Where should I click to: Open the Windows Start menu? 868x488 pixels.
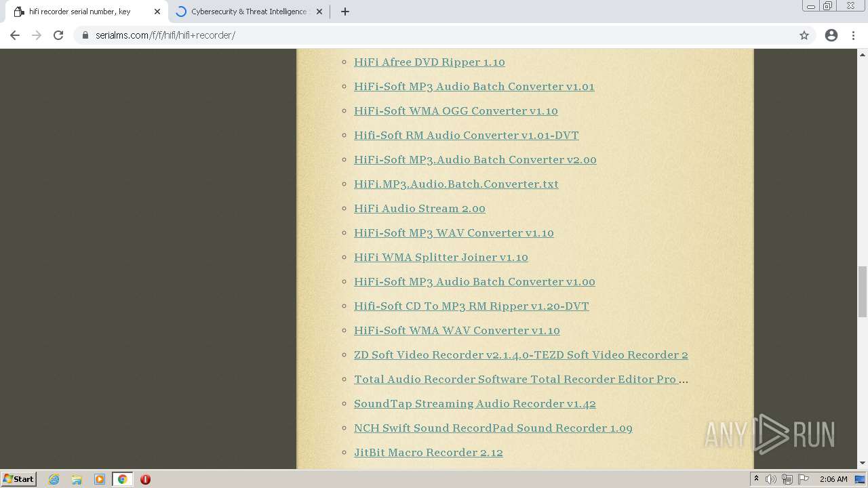click(18, 479)
